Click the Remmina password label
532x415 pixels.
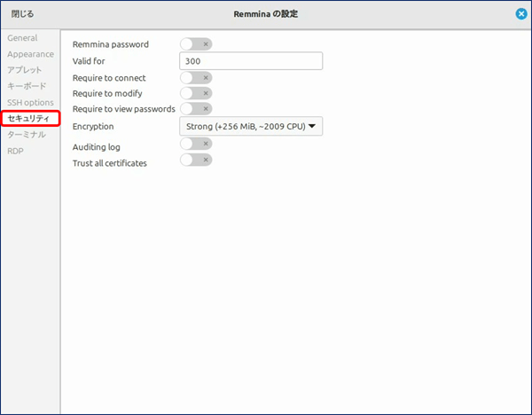tap(111, 44)
